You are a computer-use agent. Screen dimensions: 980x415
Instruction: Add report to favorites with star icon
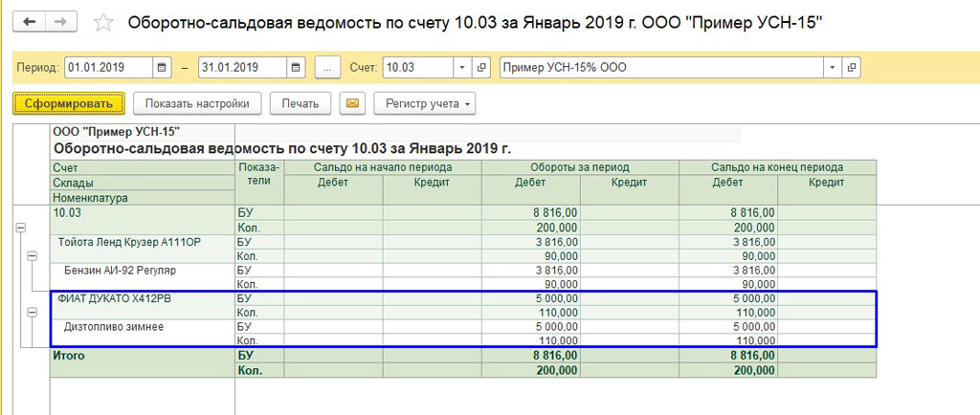[103, 23]
